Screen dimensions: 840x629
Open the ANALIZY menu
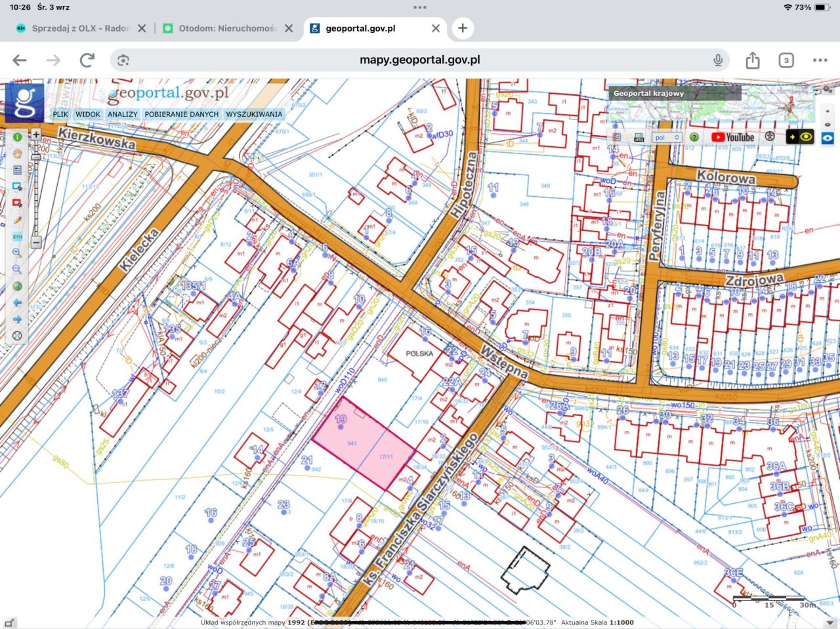(x=123, y=114)
